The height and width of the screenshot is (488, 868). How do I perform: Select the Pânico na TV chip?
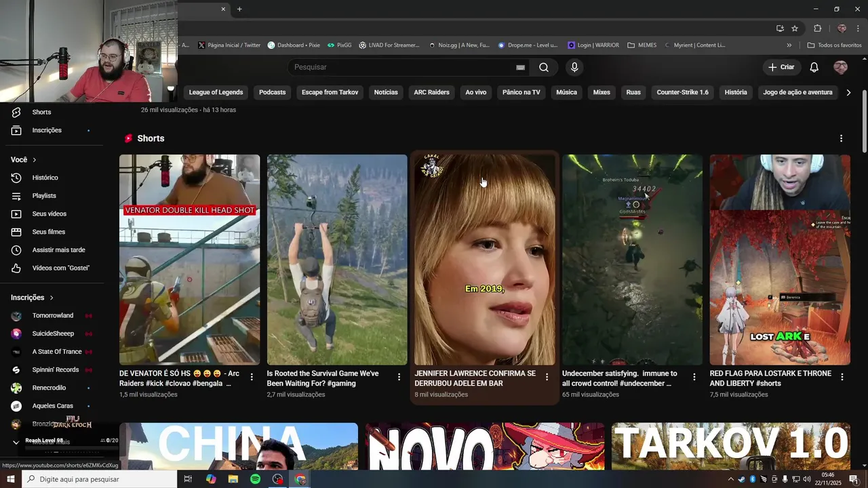click(521, 92)
